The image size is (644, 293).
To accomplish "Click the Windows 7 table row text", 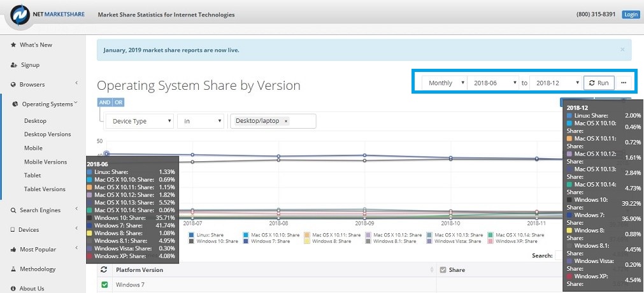I will [x=130, y=284].
